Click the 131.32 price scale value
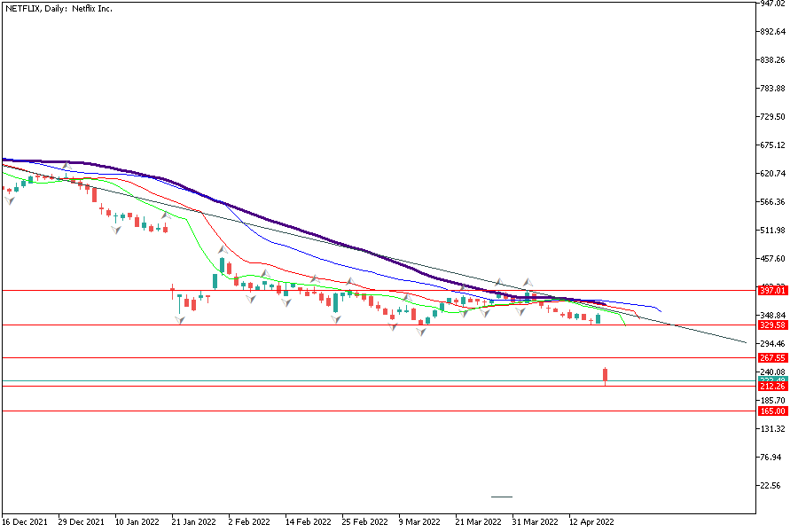This screenshot has width=798, height=532. pyautogui.click(x=772, y=429)
